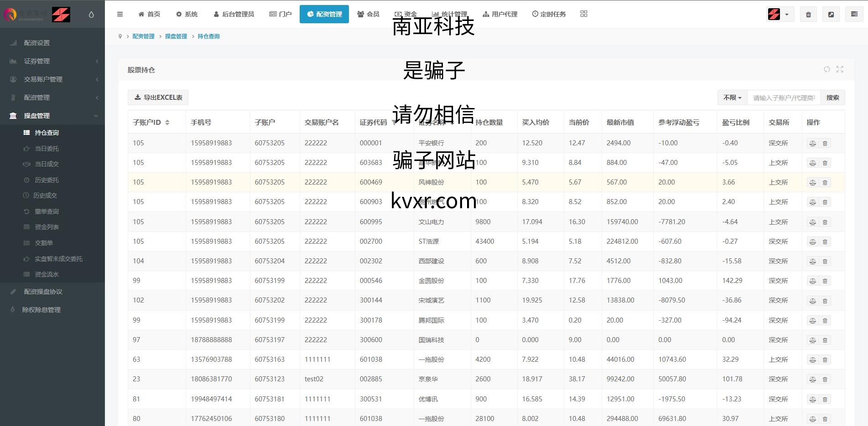Expand the sidebar item 配资管理
The width and height of the screenshot is (868, 426).
52,98
